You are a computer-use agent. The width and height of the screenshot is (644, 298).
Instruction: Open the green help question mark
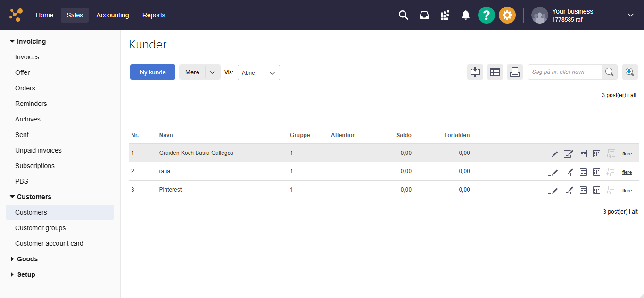coord(487,15)
